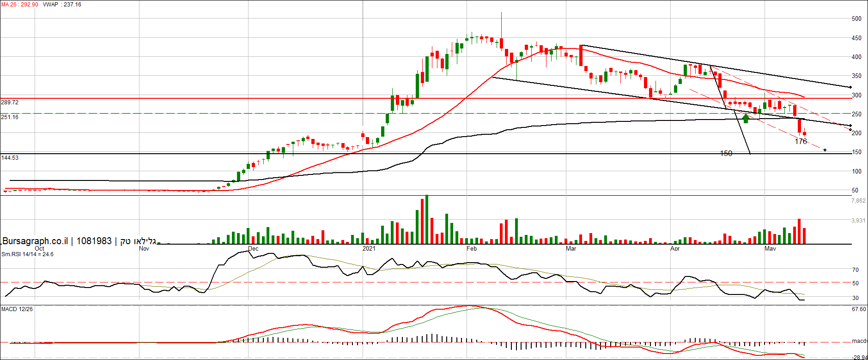This screenshot has width=868, height=360.
Task: Click the Sm.RSI 14/14 = 24.6 label
Action: (27, 254)
